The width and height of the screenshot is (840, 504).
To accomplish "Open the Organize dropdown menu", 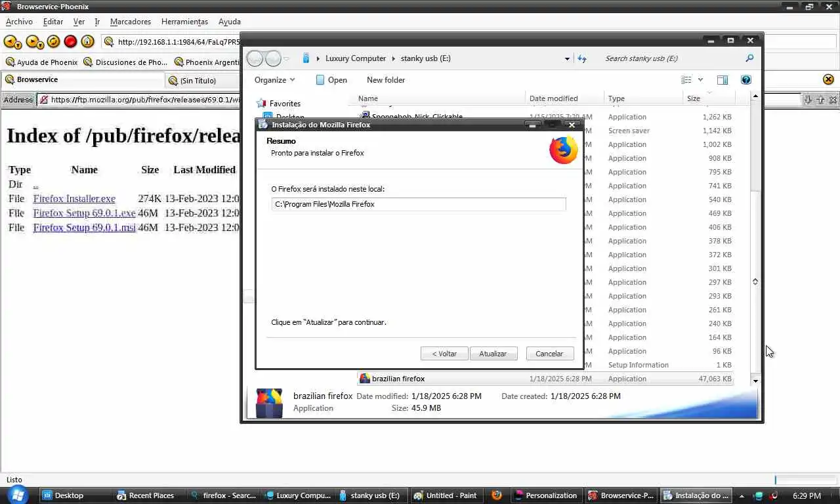I will (x=274, y=80).
